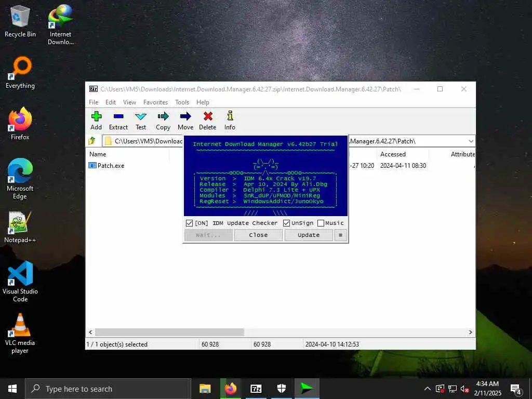Image resolution: width=532 pixels, height=399 pixels.
Task: Click the status bar object count text
Action: 117,344
